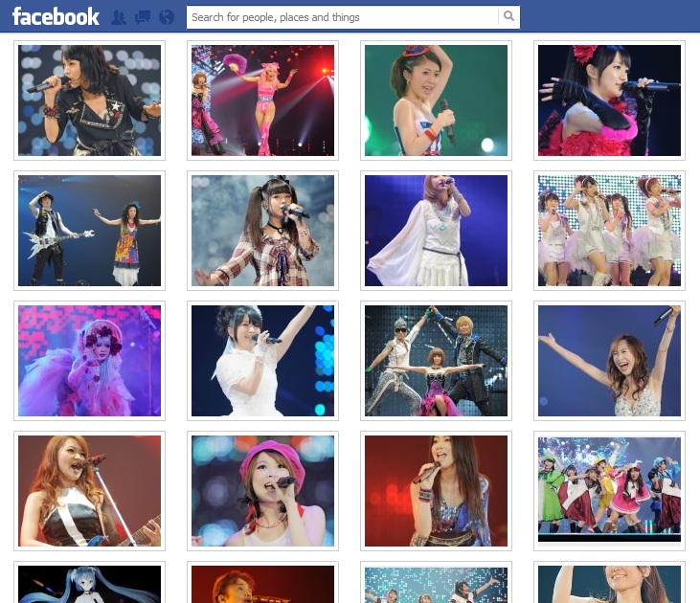Click the Facebook logo
The image size is (700, 603).
56,16
